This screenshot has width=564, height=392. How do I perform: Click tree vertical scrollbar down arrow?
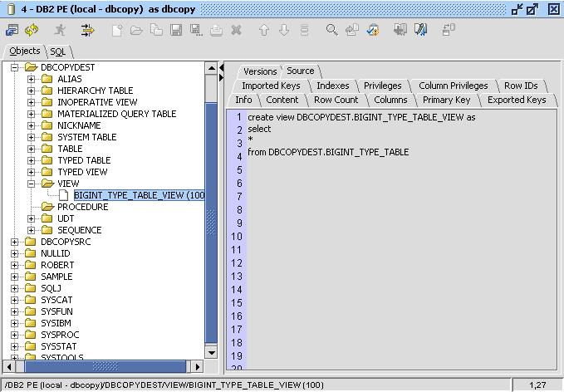[x=211, y=353]
